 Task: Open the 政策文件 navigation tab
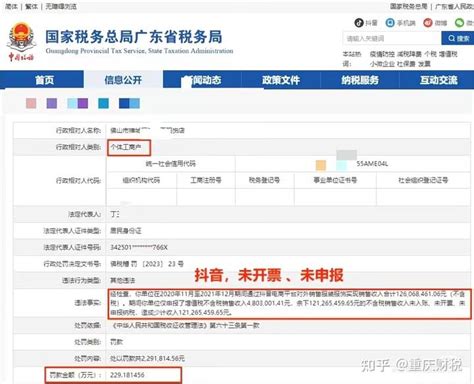tap(281, 80)
